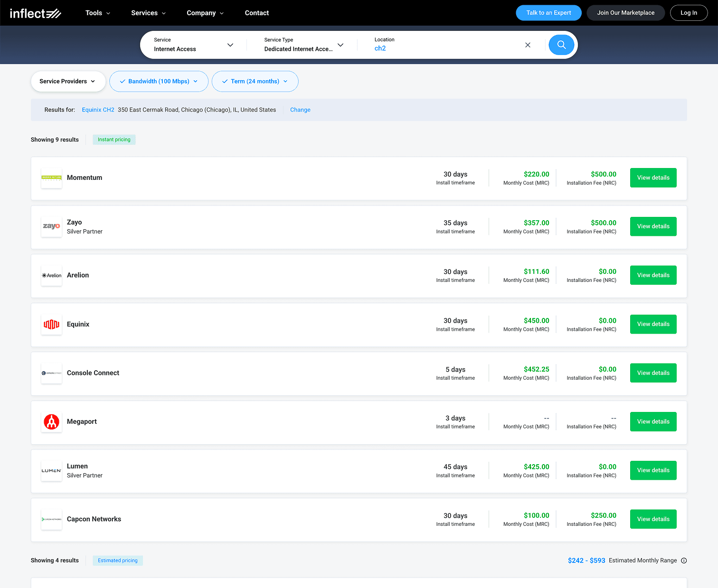718x588 pixels.
Task: View details for Console Connect
Action: coord(653,373)
